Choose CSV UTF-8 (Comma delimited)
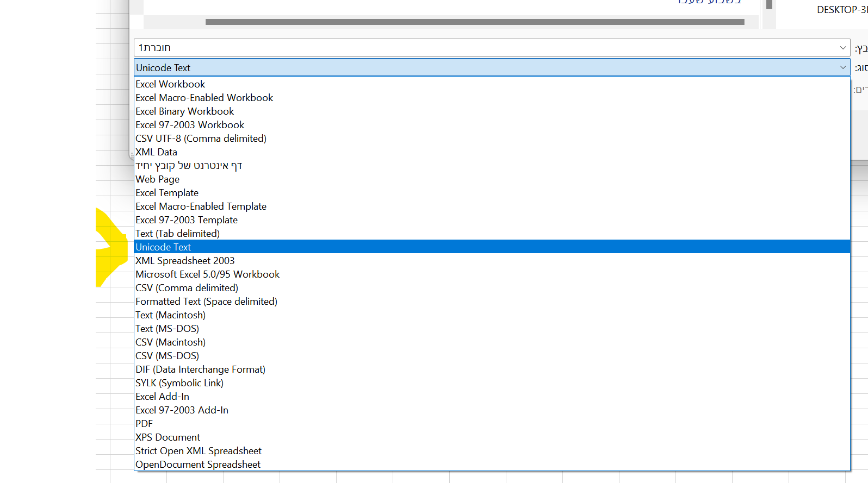 (492, 139)
